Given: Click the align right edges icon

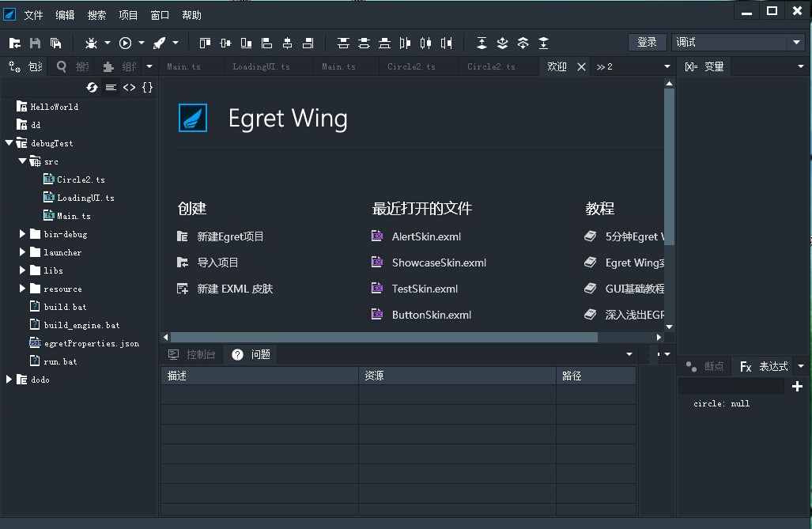Looking at the screenshot, I should click(x=308, y=43).
